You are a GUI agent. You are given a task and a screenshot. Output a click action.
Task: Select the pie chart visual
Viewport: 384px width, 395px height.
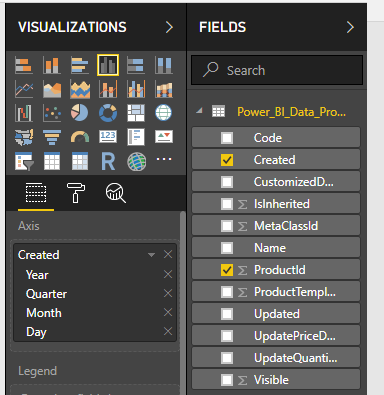pyautogui.click(x=80, y=113)
